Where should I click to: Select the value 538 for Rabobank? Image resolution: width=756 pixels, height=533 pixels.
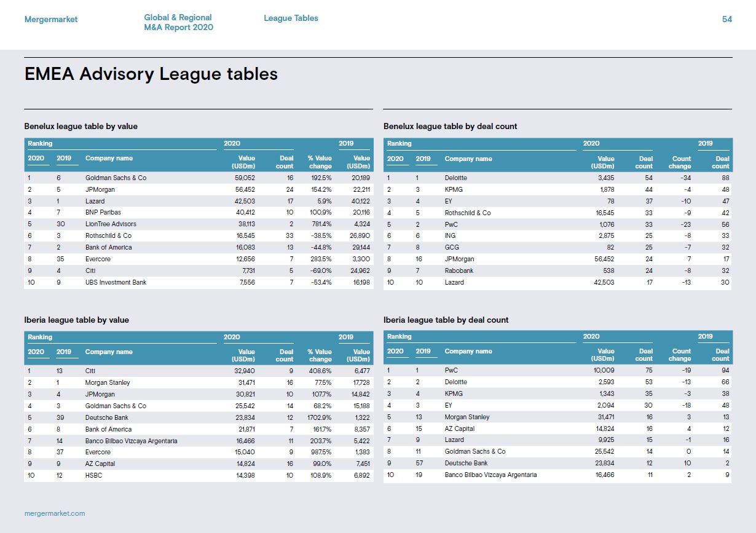(608, 271)
